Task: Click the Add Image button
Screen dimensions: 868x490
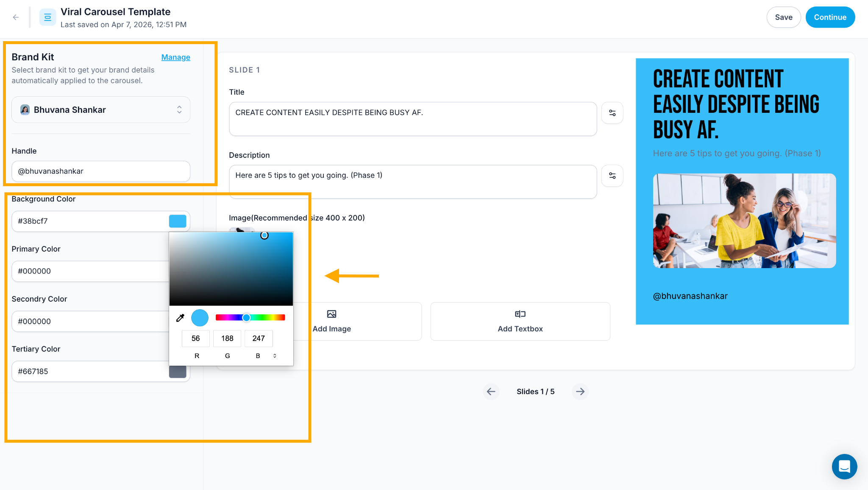Action: click(331, 321)
